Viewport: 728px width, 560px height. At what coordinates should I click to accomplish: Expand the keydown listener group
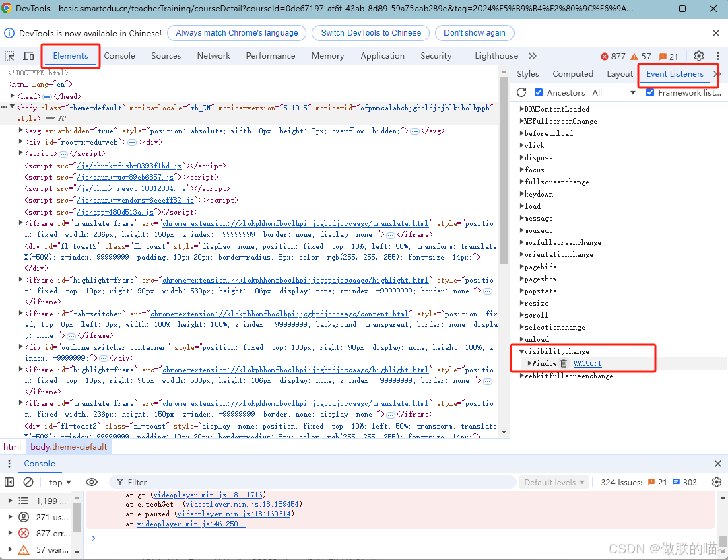521,194
